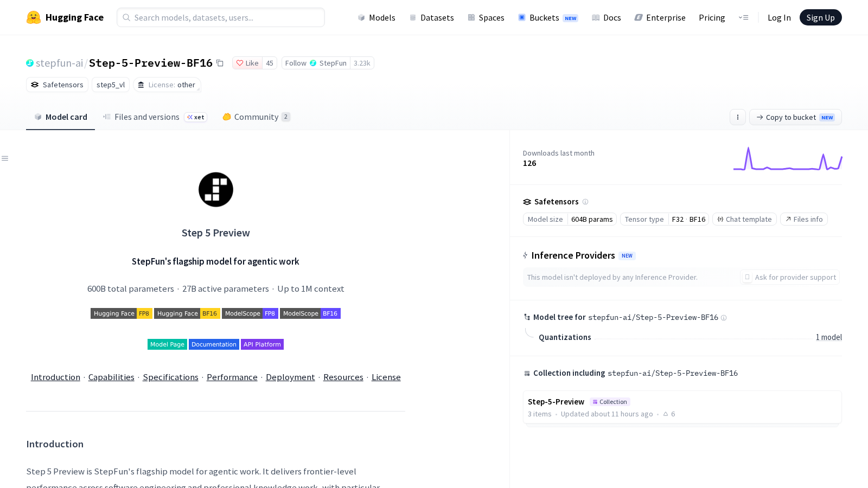
Task: Open the upvote icon on Step-5-Preview collection
Action: click(666, 414)
